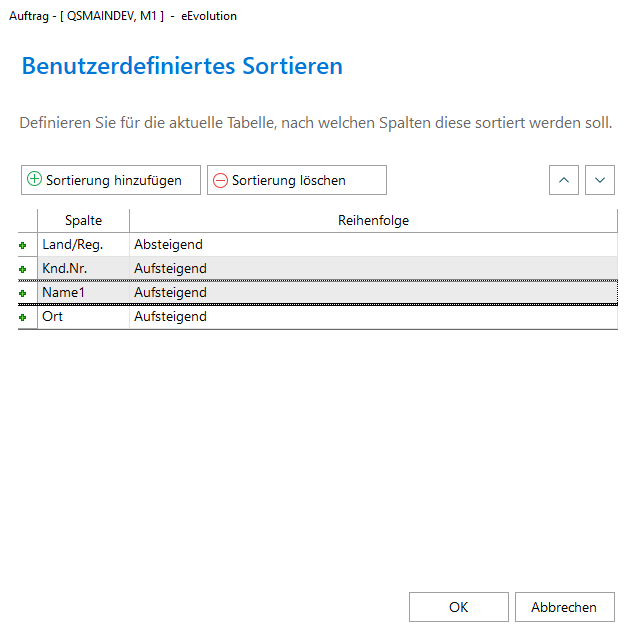Move selected sort entry up with arrow

coord(564,180)
